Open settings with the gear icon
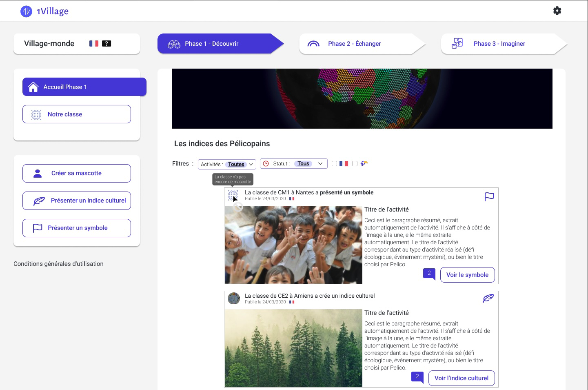 pyautogui.click(x=557, y=11)
